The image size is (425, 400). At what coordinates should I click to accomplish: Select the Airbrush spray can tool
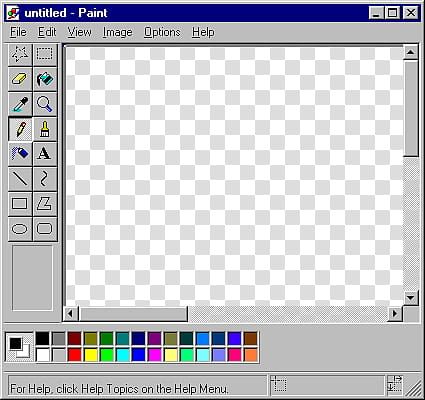click(20, 154)
